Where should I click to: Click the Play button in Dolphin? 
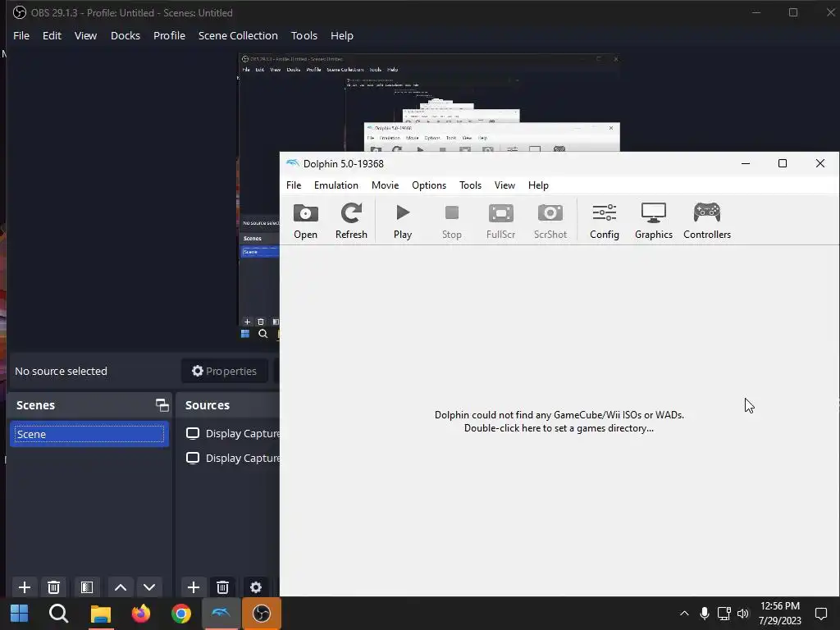point(403,221)
